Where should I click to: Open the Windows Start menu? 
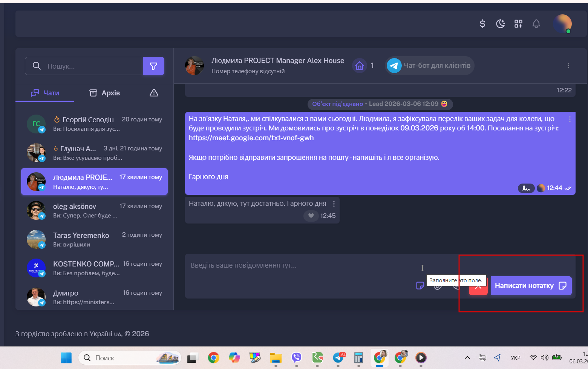coord(66,358)
